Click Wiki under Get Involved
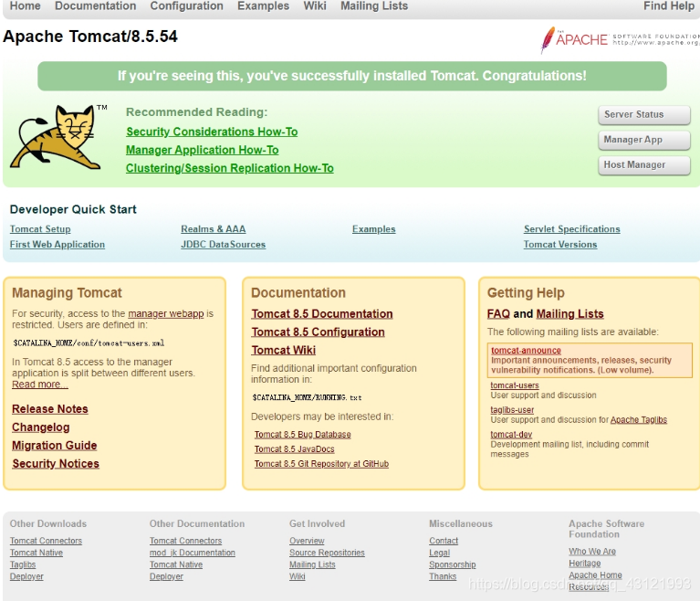The height and width of the screenshot is (601, 700). pyautogui.click(x=298, y=577)
